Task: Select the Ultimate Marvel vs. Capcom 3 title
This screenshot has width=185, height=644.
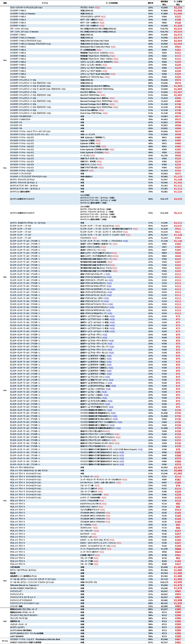Action: coord(24,585)
